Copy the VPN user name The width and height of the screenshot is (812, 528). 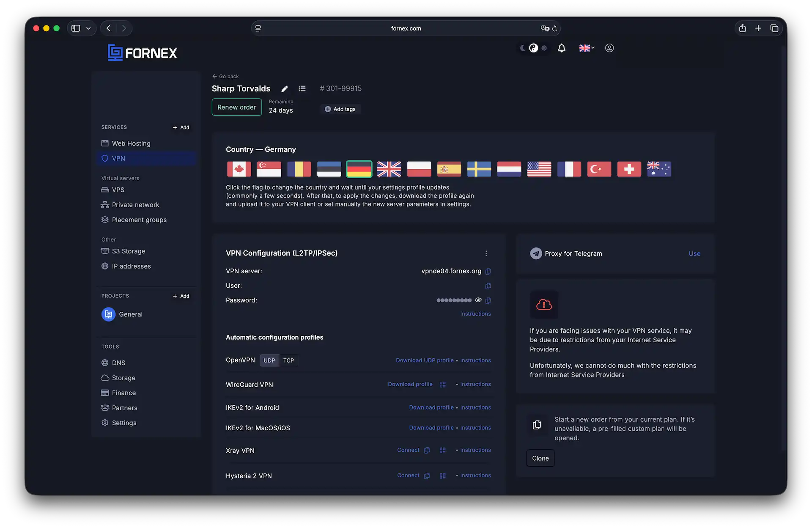[488, 286]
